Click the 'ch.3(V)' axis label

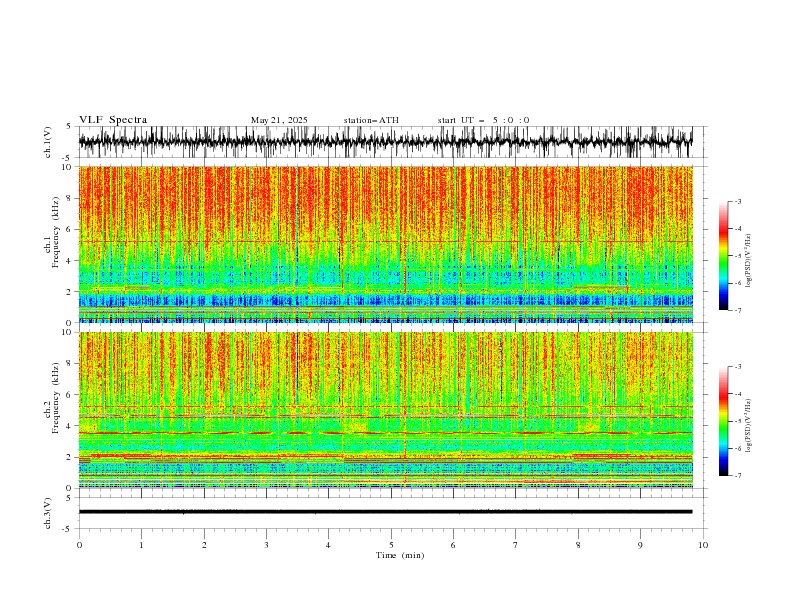pos(48,513)
